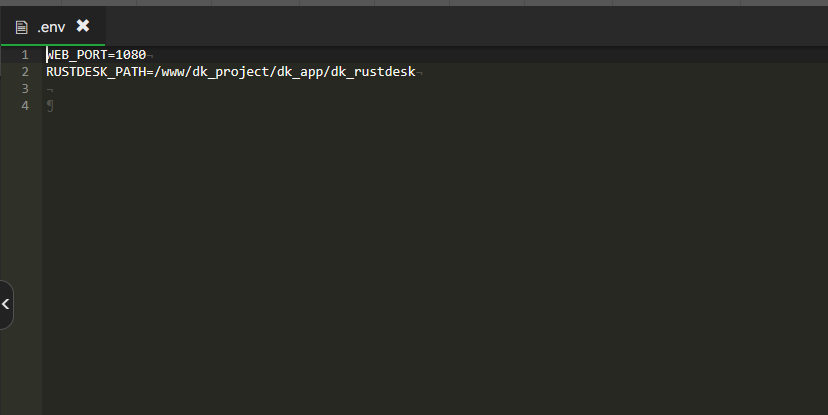This screenshot has width=828, height=415.
Task: Click the pilcrow end-of-file marker on line 4
Action: click(50, 106)
